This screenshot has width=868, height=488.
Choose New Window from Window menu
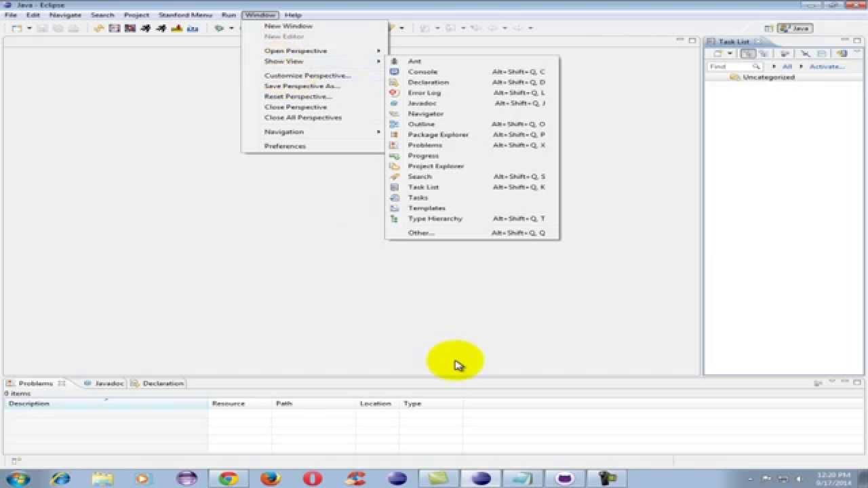coord(315,26)
